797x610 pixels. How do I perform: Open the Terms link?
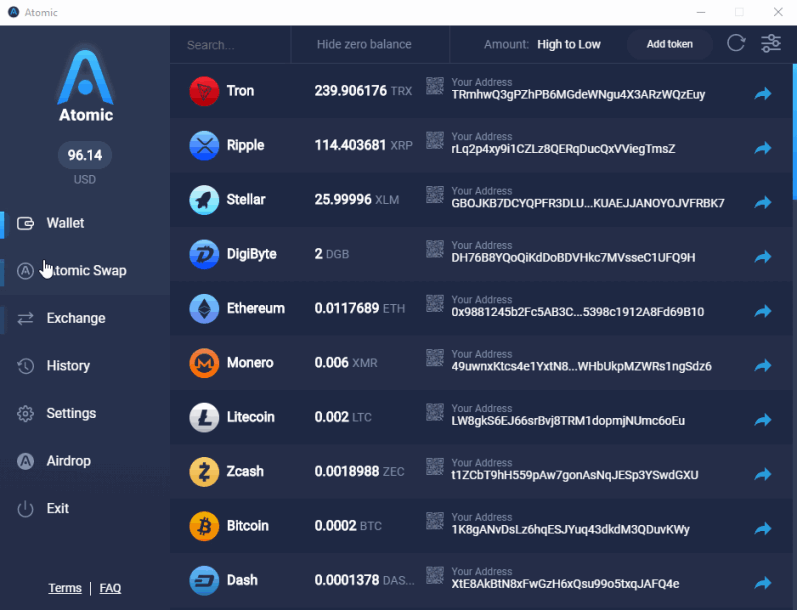point(65,588)
